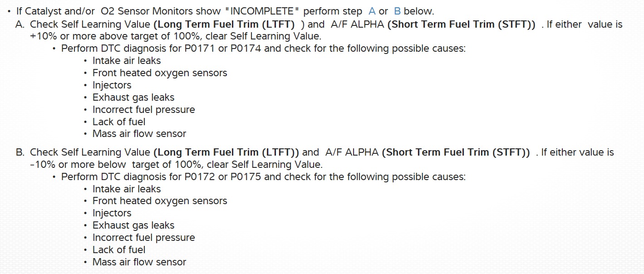Screen dimensions: 644x274
Task: Click "Incorrect fuel pressure" under step A
Action: (143, 110)
